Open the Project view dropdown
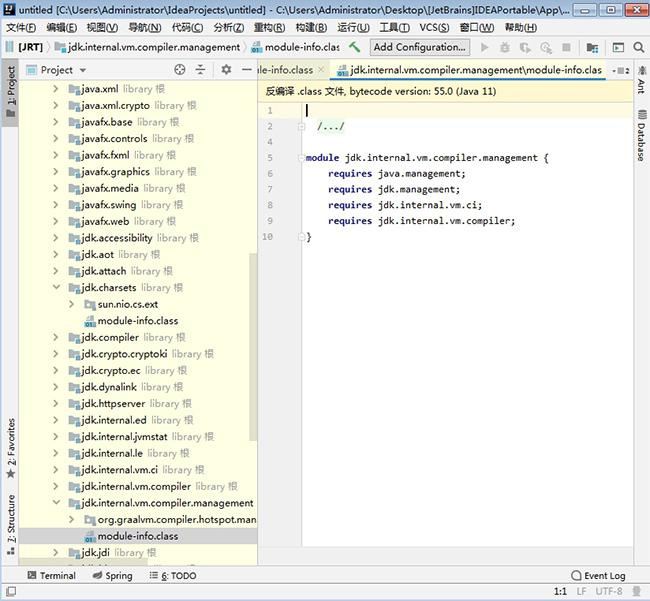 (x=83, y=70)
